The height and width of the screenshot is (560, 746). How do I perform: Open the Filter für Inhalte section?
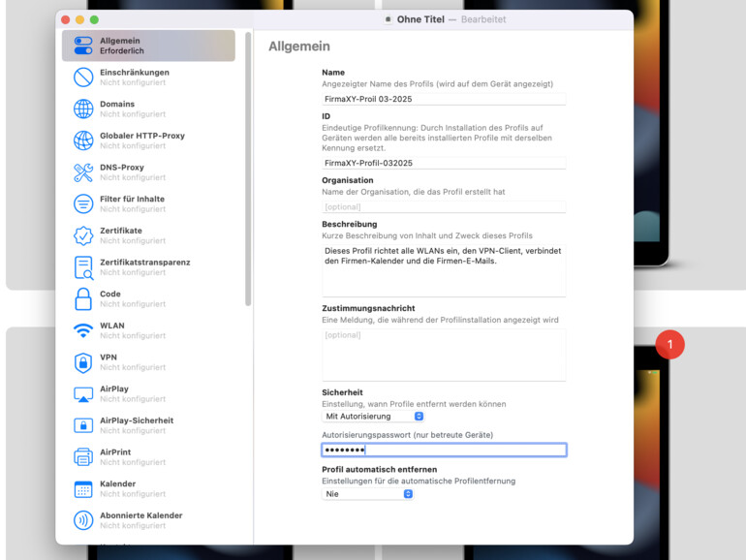148,203
